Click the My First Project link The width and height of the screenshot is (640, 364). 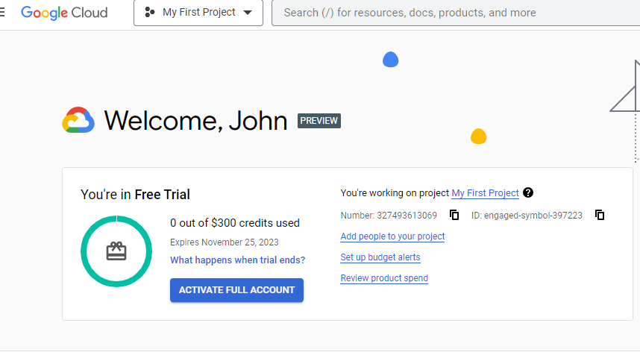485,193
